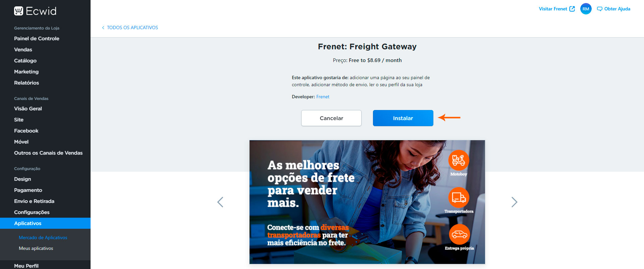Viewport: 644px width, 269px height.
Task: Open the Catálogo menu item
Action: tap(25, 61)
